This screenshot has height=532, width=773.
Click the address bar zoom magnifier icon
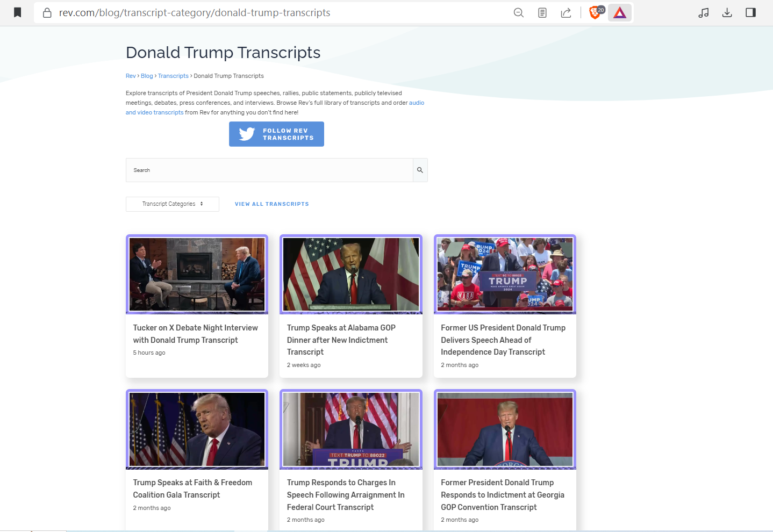click(x=519, y=12)
